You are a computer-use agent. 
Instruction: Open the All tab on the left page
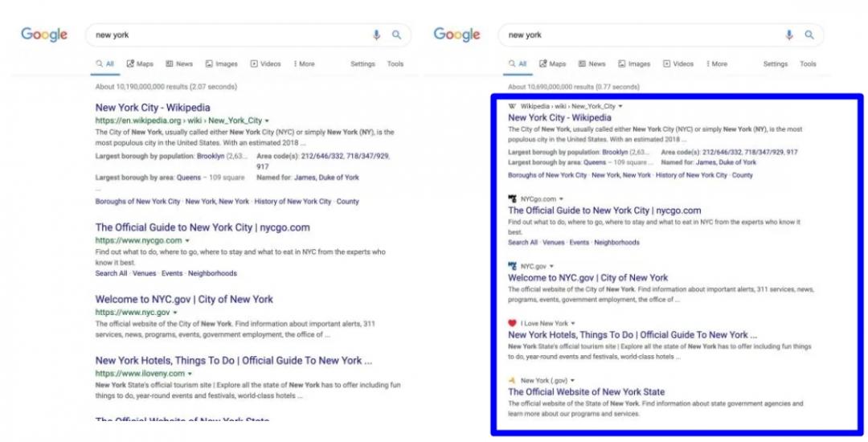pos(105,64)
